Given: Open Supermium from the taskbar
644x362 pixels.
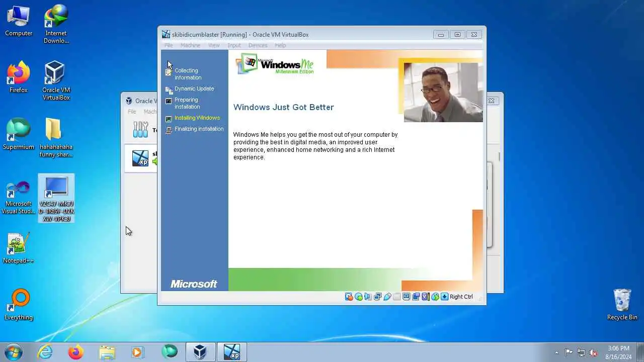Looking at the screenshot, I should 170,352.
